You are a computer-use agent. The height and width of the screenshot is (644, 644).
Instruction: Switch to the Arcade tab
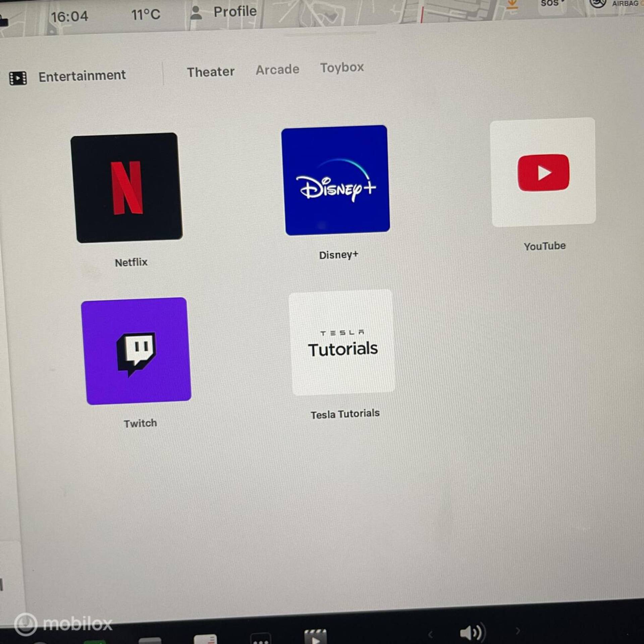click(277, 70)
